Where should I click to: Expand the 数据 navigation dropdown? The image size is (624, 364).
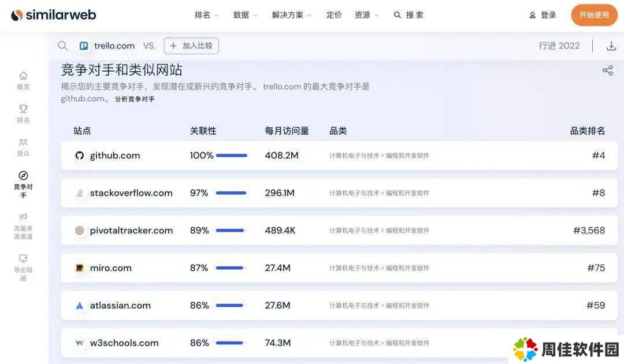pyautogui.click(x=245, y=15)
